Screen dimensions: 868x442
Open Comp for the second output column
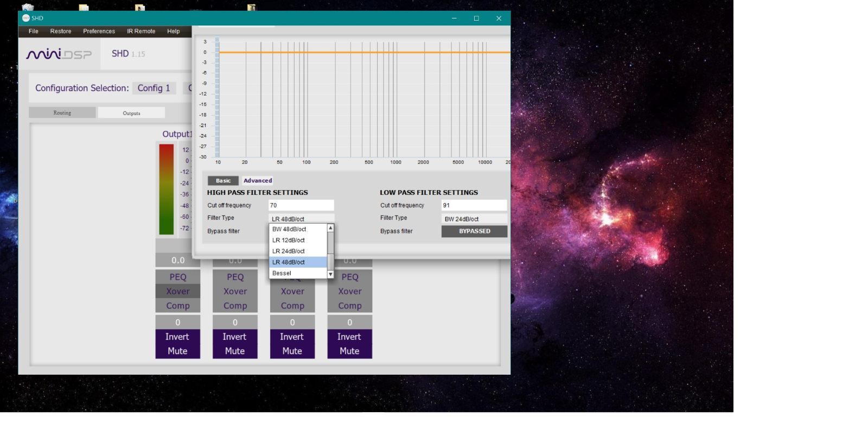click(x=235, y=306)
